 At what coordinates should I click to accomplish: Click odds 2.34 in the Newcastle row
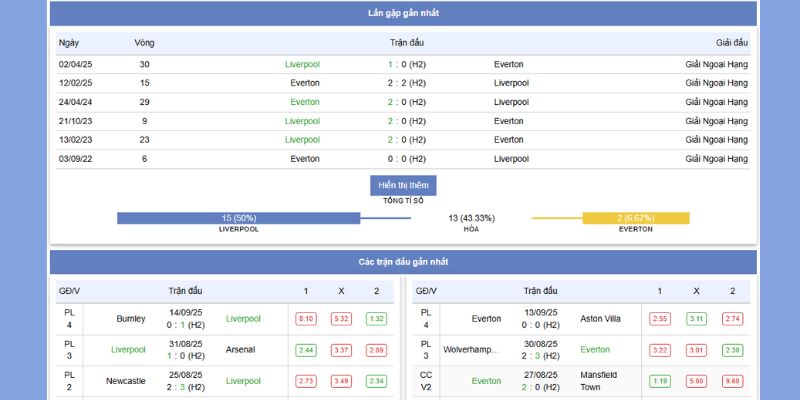pos(377,381)
